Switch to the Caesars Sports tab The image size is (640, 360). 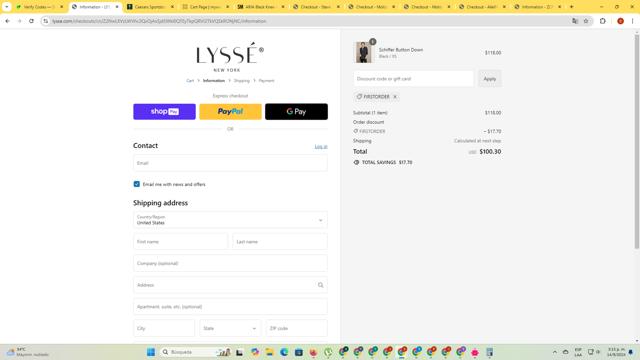tap(149, 7)
